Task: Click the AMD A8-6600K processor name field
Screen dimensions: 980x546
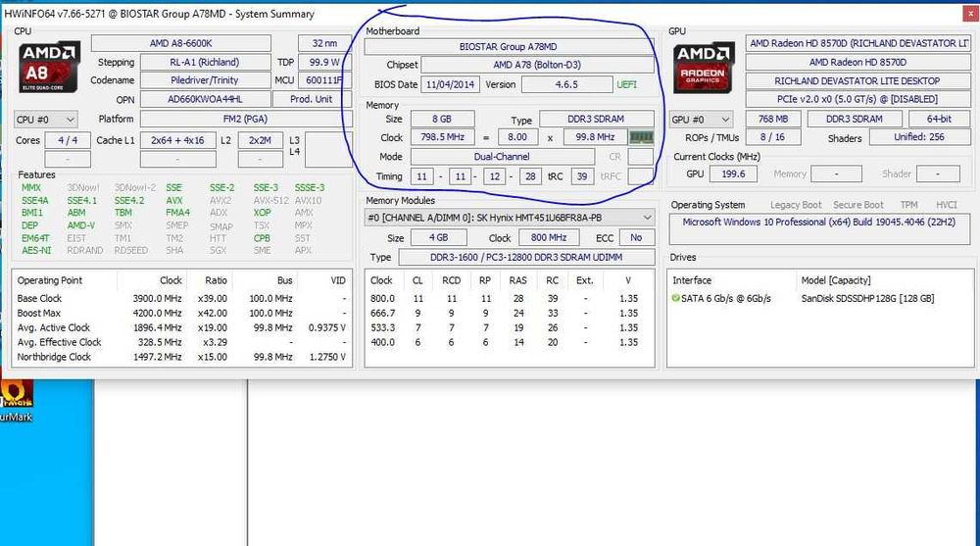Action: [x=180, y=43]
